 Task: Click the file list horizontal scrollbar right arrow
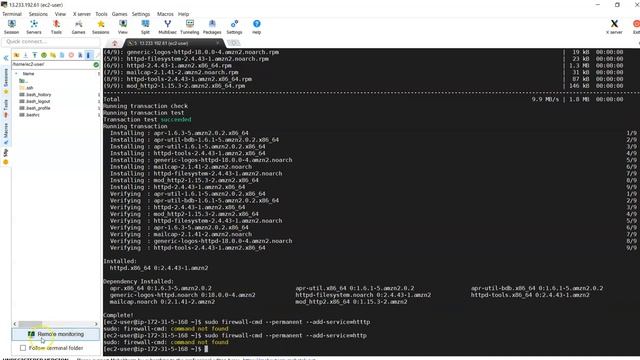pos(96,324)
